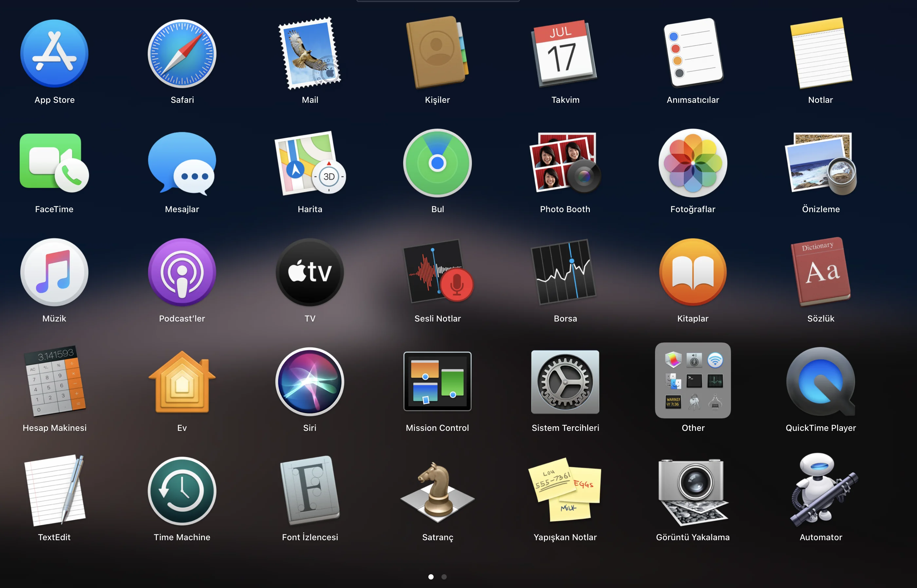Launch Photo Booth app
917x588 pixels.
pyautogui.click(x=565, y=163)
